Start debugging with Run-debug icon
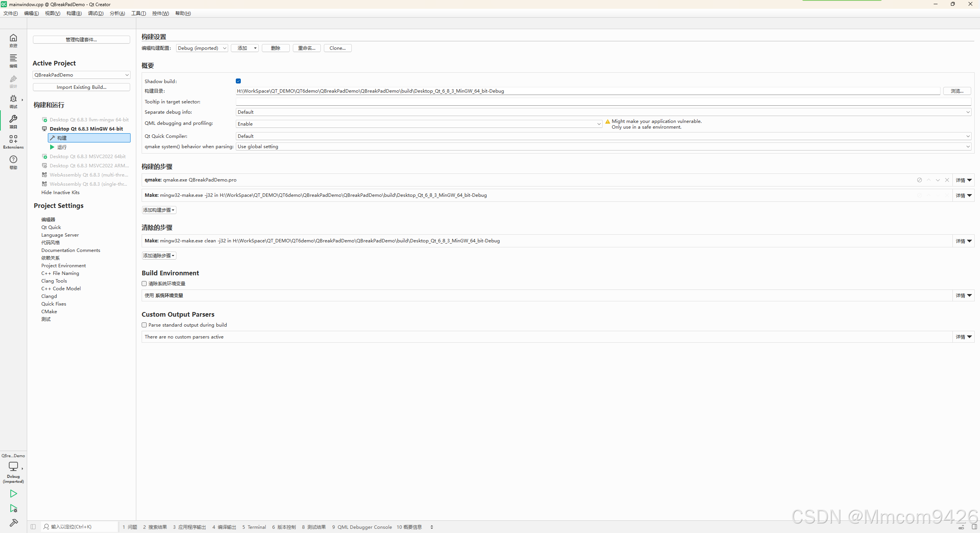980x533 pixels. (x=13, y=508)
